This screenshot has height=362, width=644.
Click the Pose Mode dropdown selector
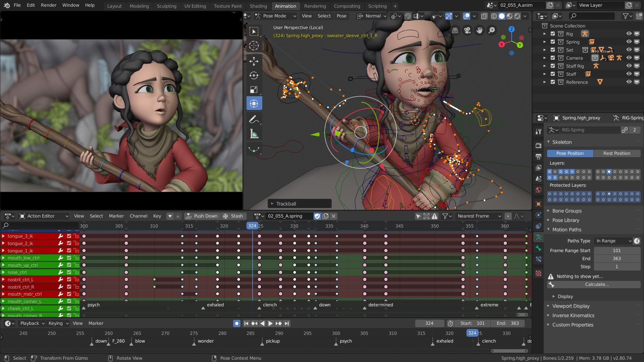pos(276,16)
